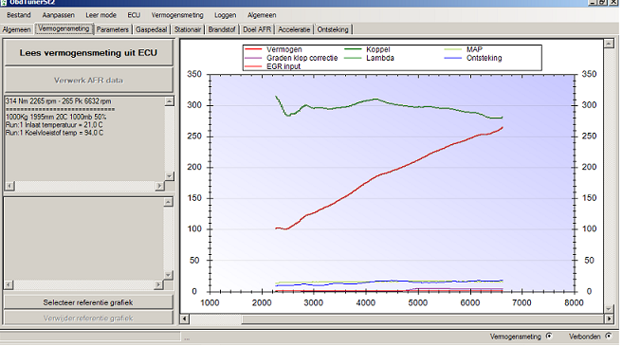622x364 pixels.
Task: Click the 'Inlaat temperatuur = 21.0 C' line
Action: pyautogui.click(x=54, y=125)
